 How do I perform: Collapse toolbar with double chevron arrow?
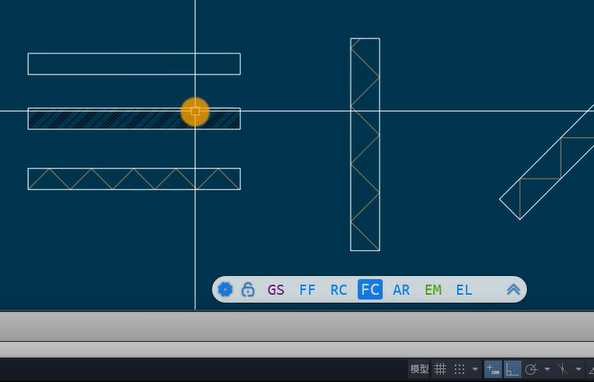(513, 290)
